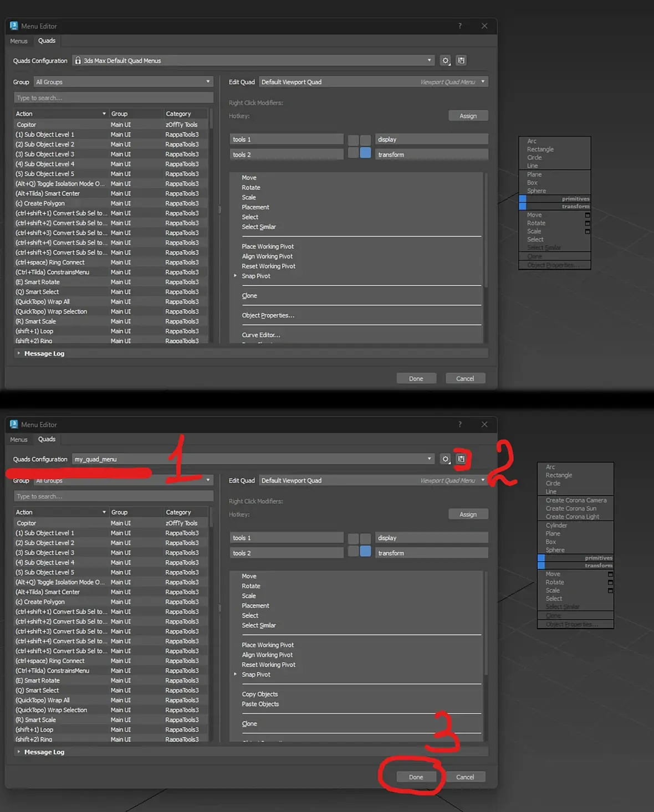Open Scale settings box in upper quad menu

click(587, 232)
